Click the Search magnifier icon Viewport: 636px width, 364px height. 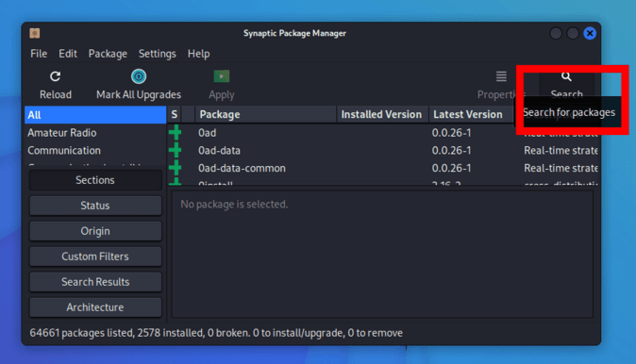pos(566,76)
